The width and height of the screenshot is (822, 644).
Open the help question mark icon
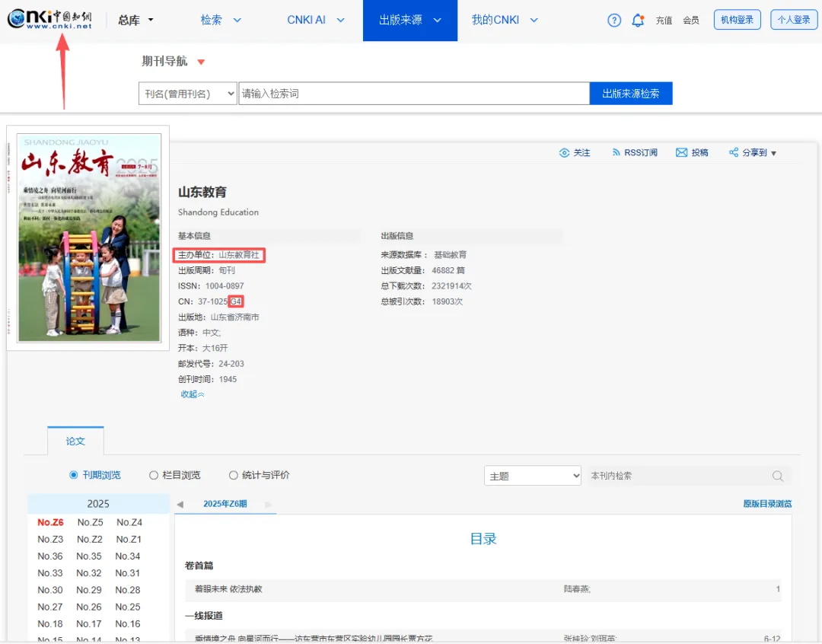614,21
